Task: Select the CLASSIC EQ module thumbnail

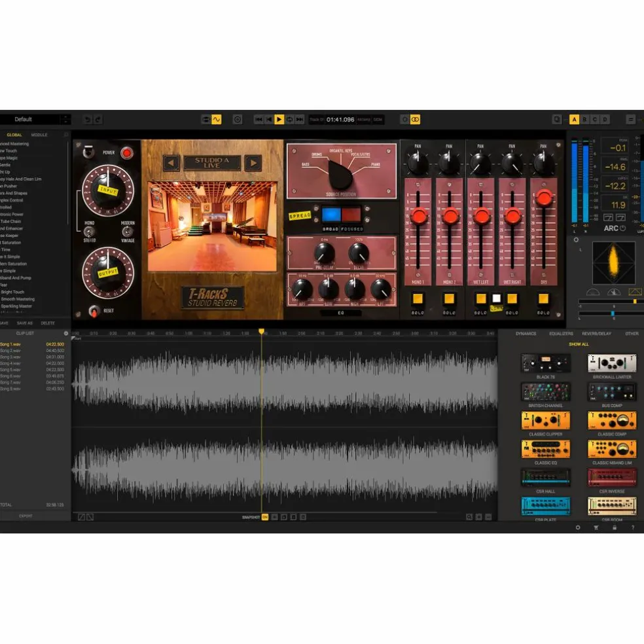Action: point(545,449)
